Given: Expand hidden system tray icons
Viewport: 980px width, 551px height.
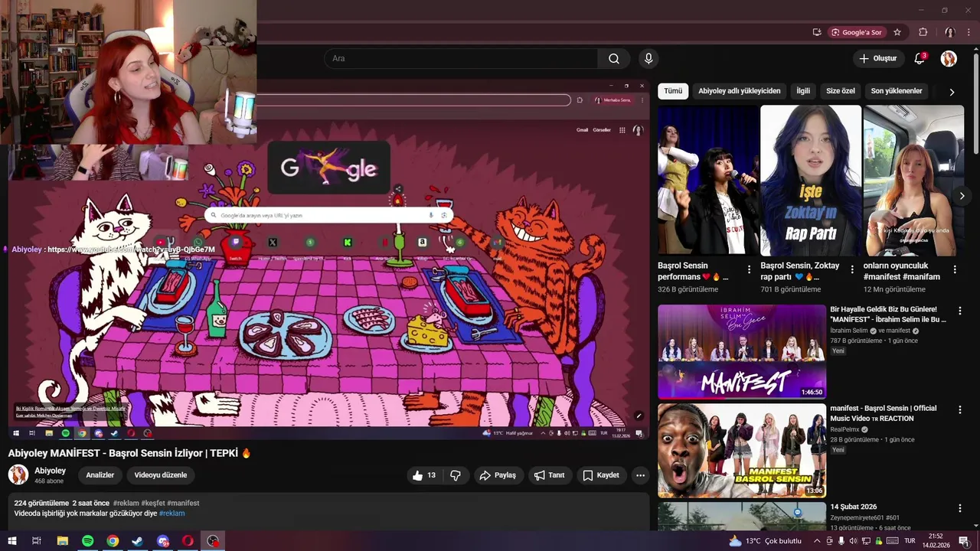Looking at the screenshot, I should click(x=817, y=541).
